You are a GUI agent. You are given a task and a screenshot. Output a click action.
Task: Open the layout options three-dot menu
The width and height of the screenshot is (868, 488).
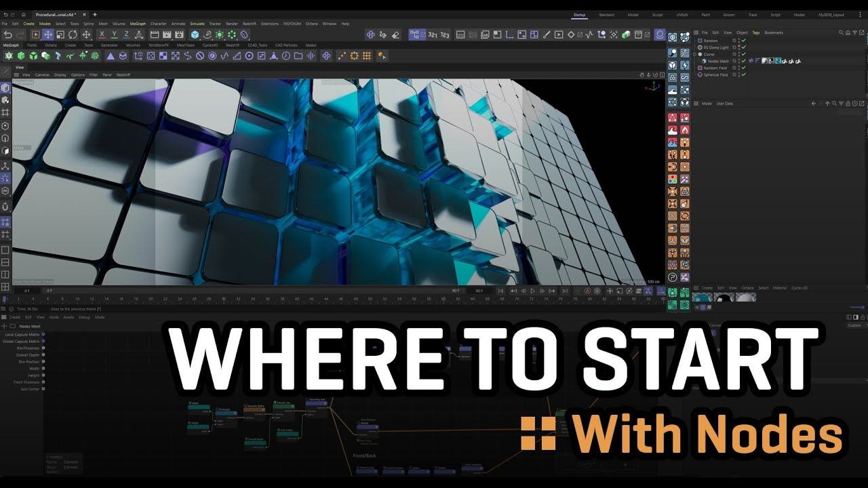861,14
